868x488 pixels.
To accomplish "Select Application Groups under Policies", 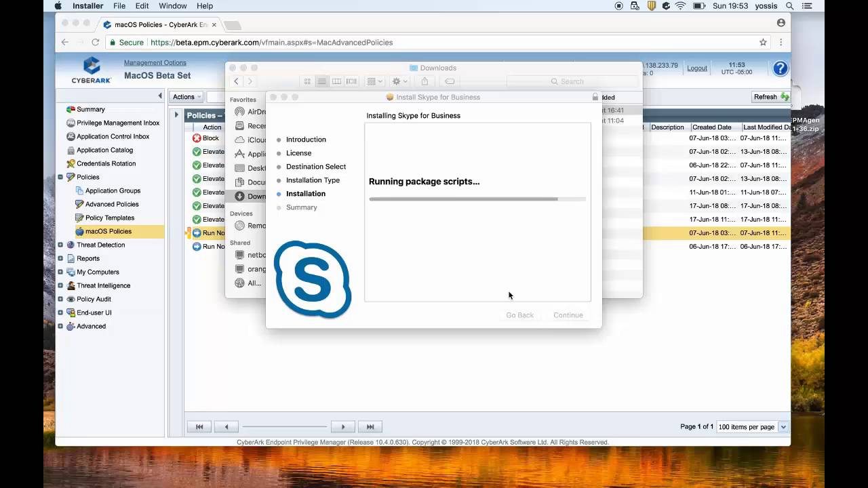I will pos(113,190).
